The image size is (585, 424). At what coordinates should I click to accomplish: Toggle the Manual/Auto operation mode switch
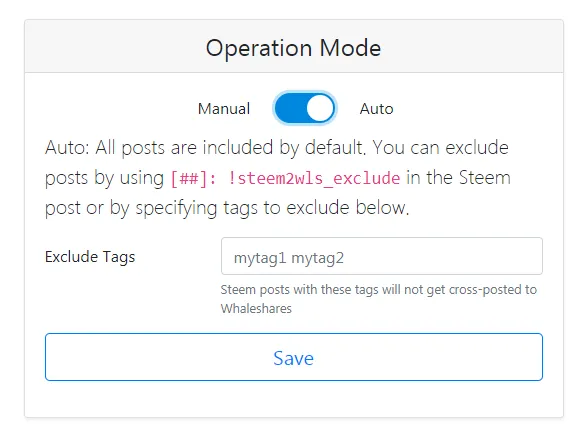pyautogui.click(x=305, y=109)
